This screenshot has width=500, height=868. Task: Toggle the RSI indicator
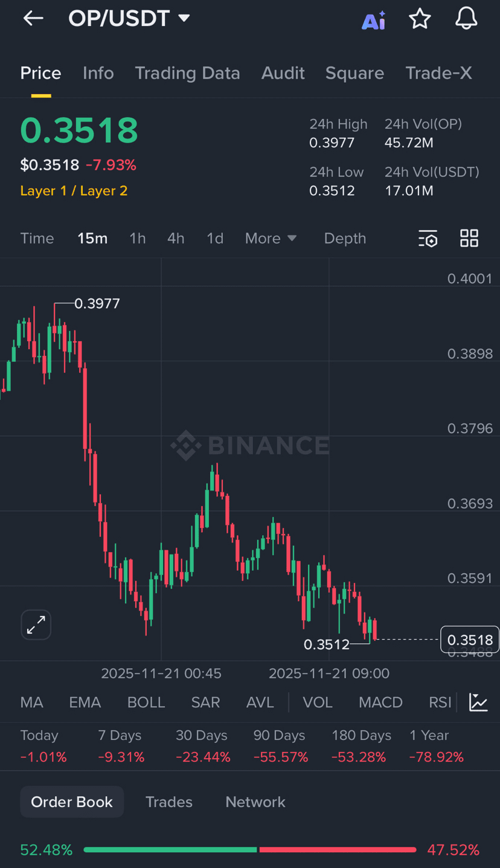click(x=440, y=702)
